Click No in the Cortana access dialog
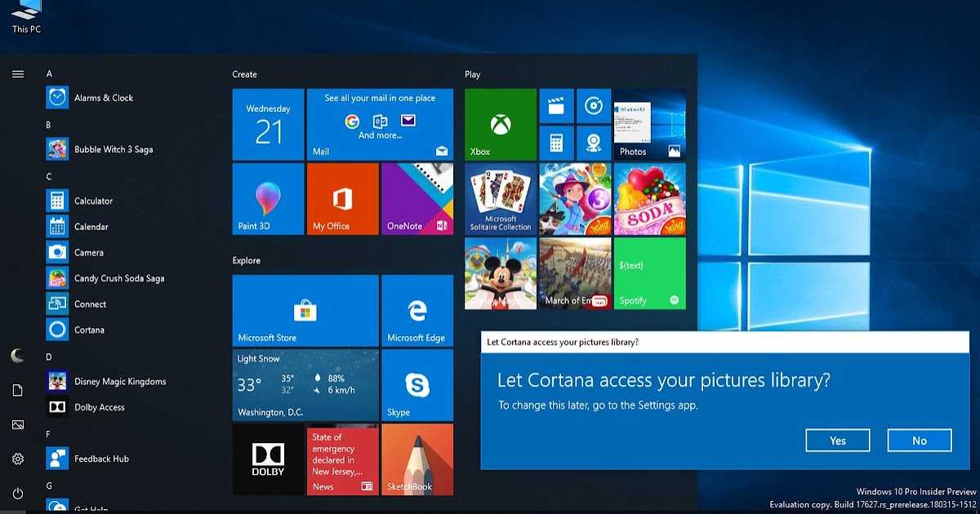The image size is (980, 514). [920, 441]
